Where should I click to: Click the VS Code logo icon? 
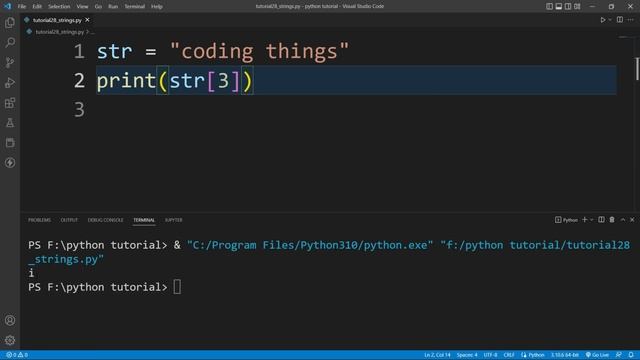click(7, 6)
